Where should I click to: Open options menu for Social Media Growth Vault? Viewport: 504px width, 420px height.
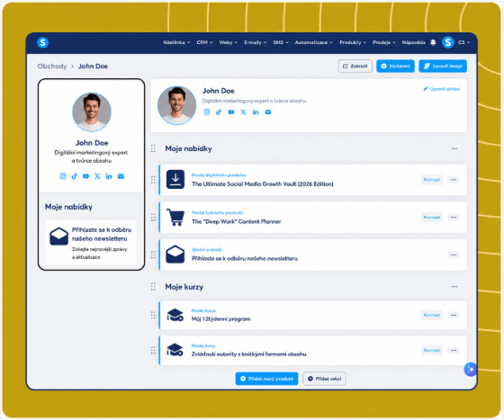(x=454, y=180)
